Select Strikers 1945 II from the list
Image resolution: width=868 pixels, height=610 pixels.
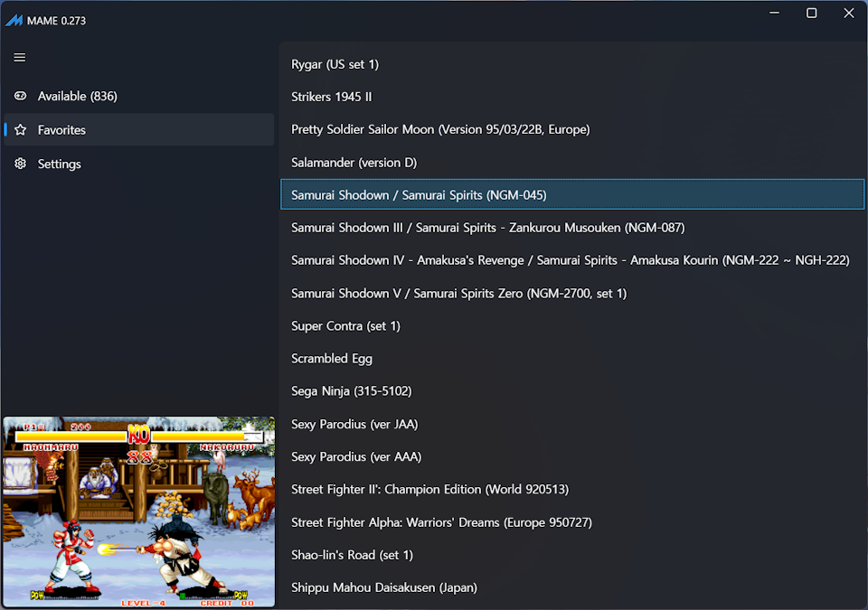click(572, 97)
